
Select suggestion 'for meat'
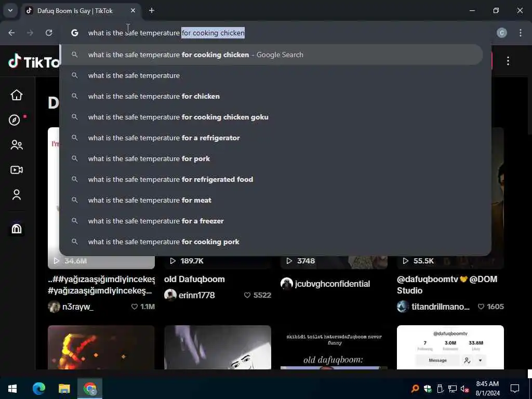click(271, 200)
